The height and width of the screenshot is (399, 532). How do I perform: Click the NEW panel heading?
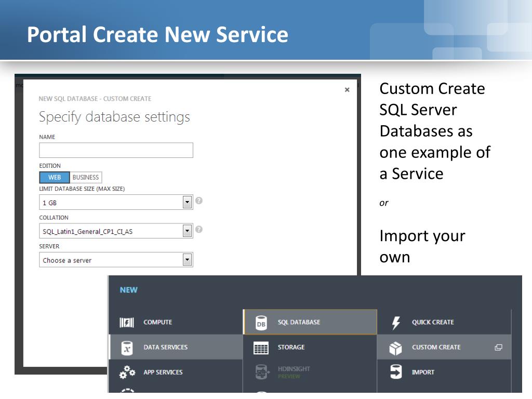[129, 290]
